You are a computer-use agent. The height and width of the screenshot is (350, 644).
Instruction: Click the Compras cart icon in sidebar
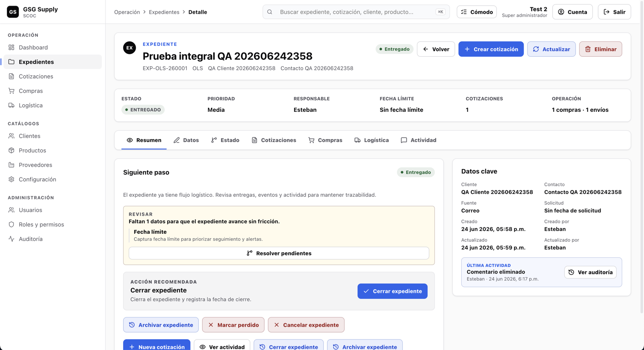(11, 91)
